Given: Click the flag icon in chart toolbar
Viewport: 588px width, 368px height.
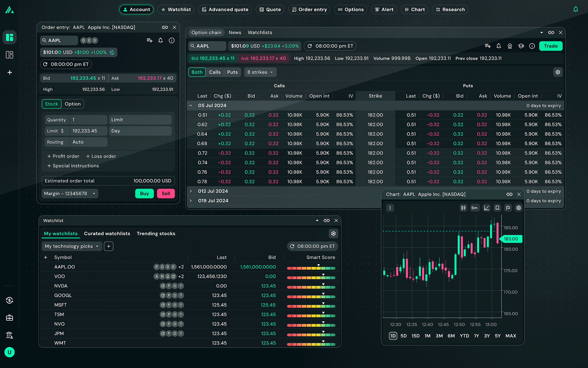Looking at the screenshot, I should pyautogui.click(x=508, y=208).
